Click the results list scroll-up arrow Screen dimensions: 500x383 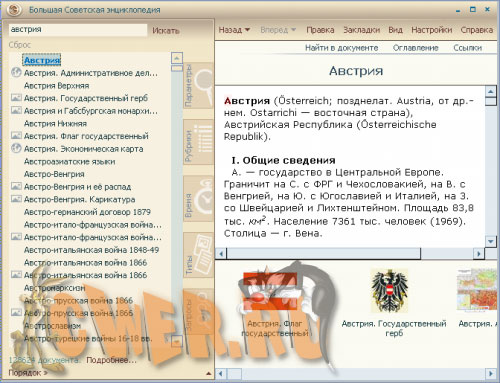pos(177,58)
